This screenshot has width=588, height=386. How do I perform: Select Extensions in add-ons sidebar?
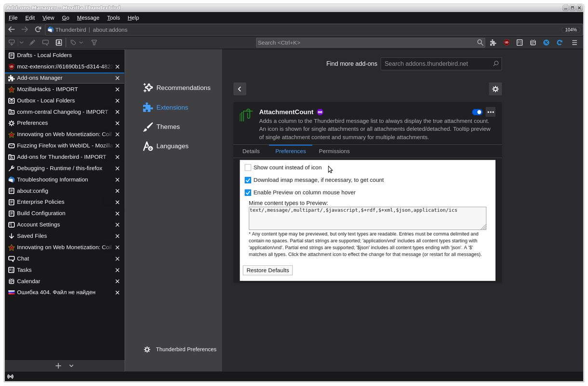[x=165, y=108]
